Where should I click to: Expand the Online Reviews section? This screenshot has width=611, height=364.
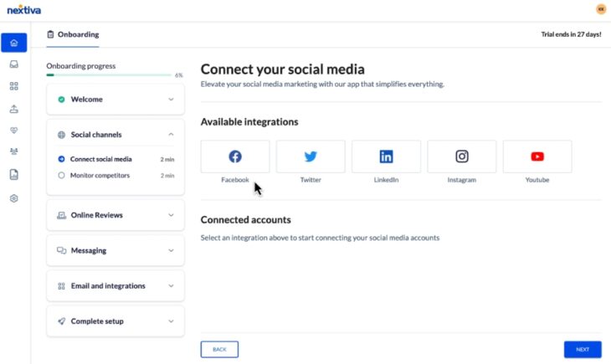coord(115,215)
